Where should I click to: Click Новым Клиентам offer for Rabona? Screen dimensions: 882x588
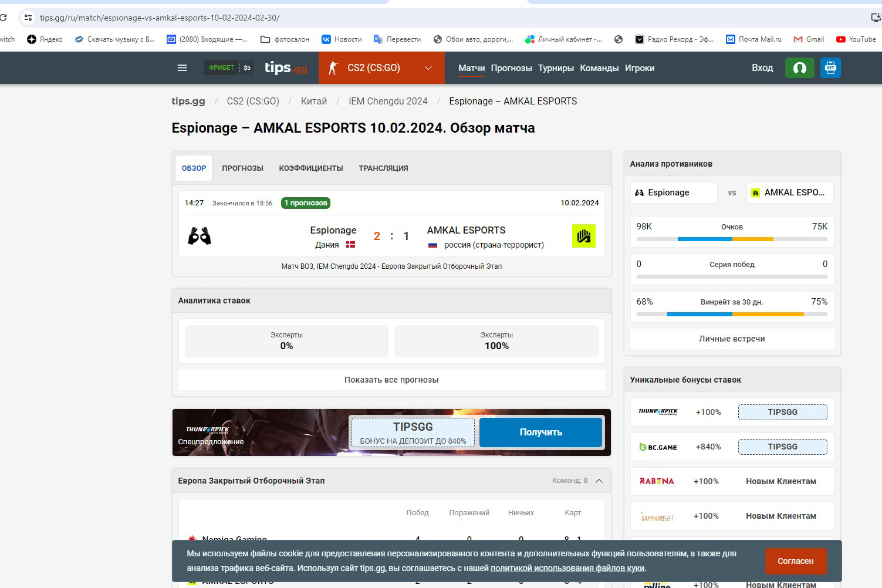(781, 481)
